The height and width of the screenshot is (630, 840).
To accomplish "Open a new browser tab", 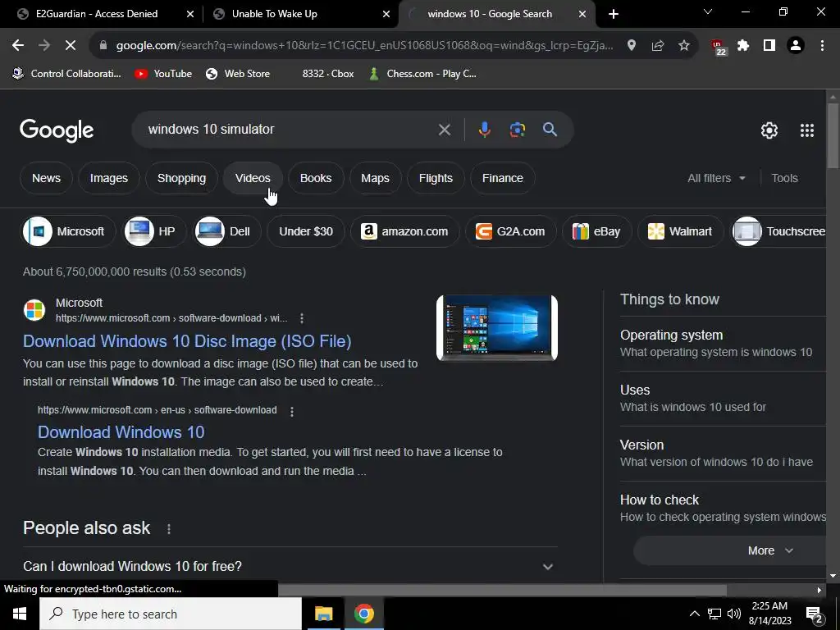I will click(x=614, y=14).
